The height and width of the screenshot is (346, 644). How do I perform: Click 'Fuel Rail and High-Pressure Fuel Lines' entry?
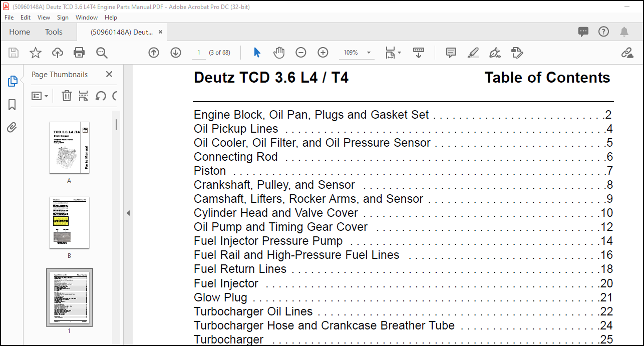(x=296, y=255)
